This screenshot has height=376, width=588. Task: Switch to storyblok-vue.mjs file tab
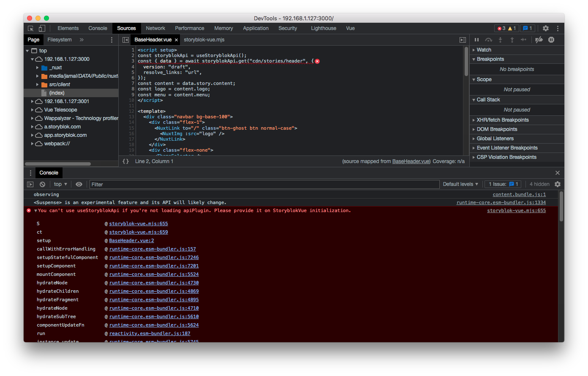pos(204,40)
